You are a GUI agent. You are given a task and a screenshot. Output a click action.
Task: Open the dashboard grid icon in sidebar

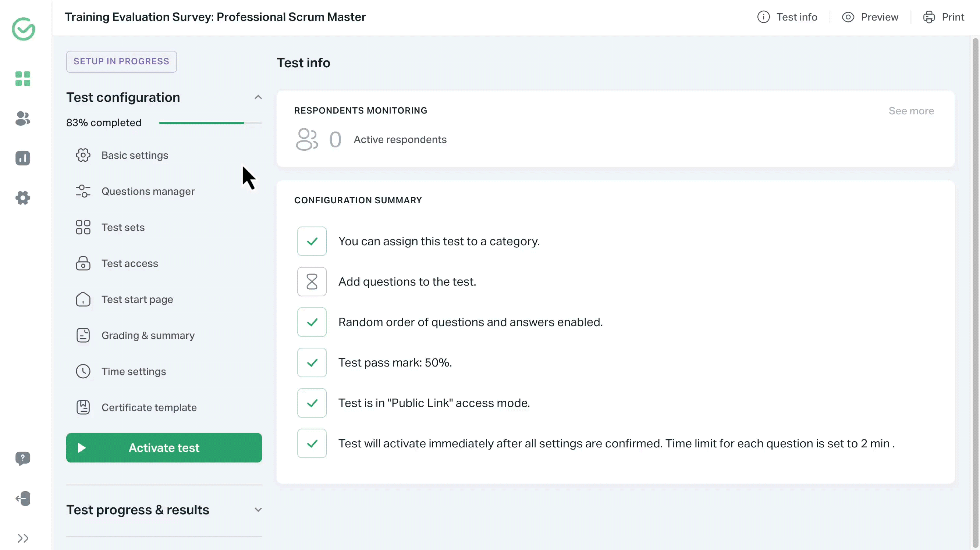pyautogui.click(x=23, y=79)
